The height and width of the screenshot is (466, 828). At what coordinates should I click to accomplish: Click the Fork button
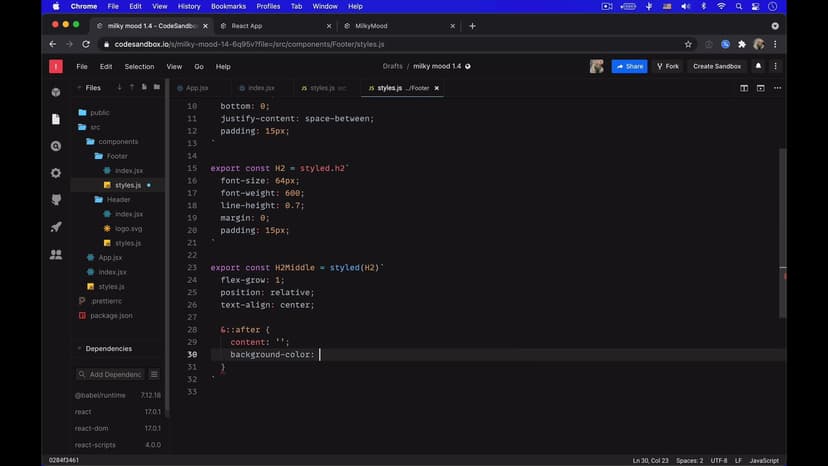pyautogui.click(x=668, y=66)
